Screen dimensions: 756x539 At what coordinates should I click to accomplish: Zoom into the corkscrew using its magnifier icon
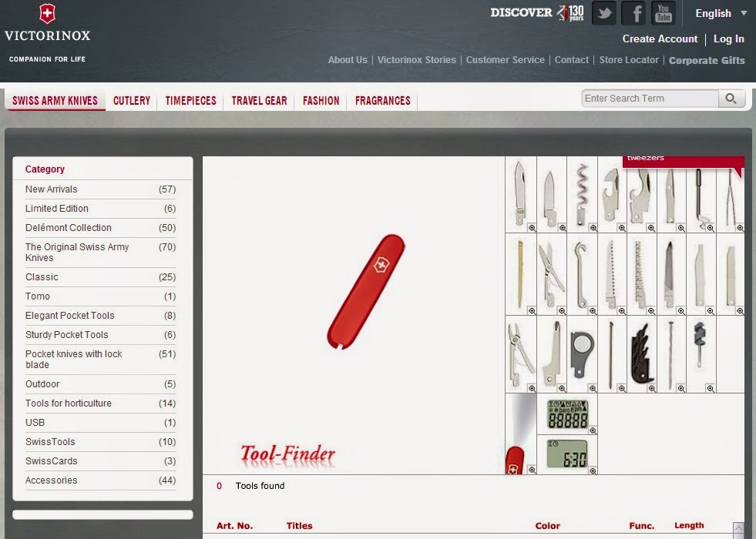pos(593,228)
